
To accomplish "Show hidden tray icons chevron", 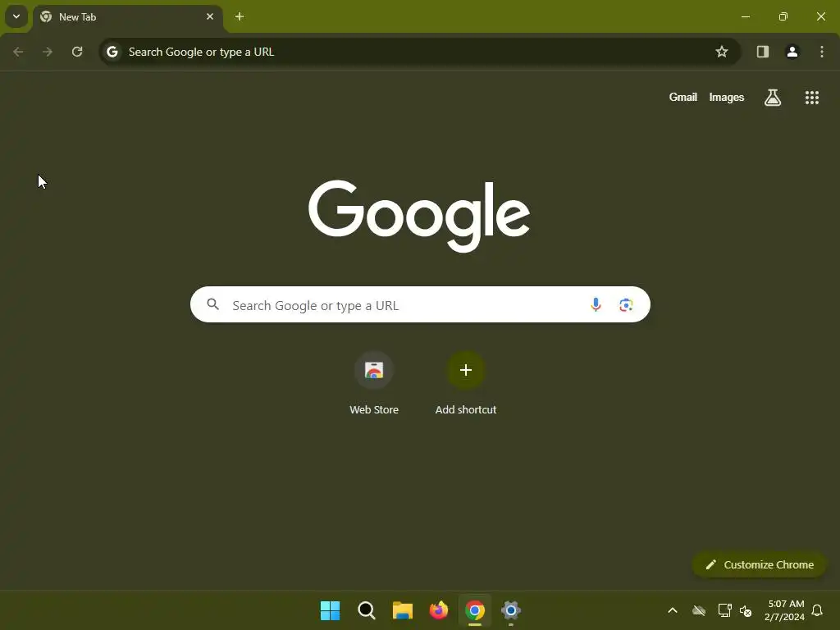I will (x=673, y=610).
